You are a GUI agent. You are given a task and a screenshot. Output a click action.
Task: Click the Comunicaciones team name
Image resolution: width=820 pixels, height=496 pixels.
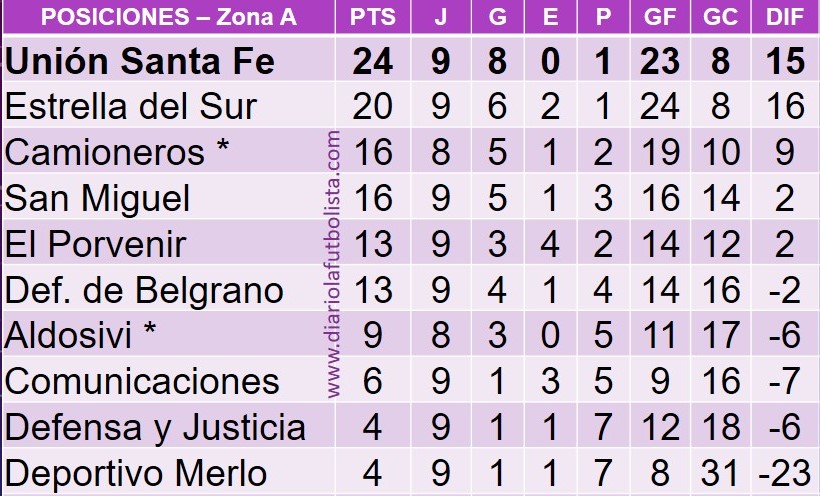pos(142,381)
